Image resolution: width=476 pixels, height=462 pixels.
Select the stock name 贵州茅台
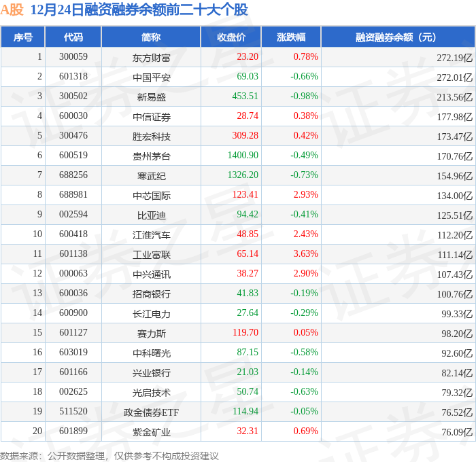[151, 156]
